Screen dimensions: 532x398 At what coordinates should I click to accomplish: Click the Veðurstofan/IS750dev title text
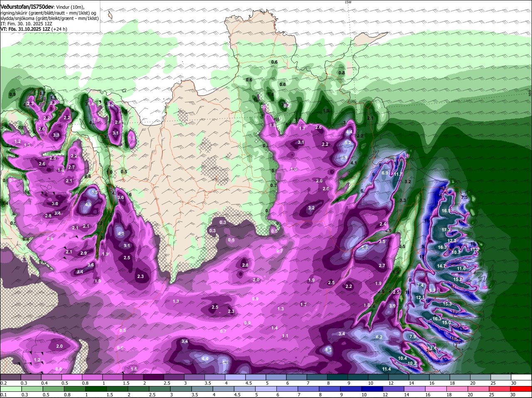coord(27,7)
